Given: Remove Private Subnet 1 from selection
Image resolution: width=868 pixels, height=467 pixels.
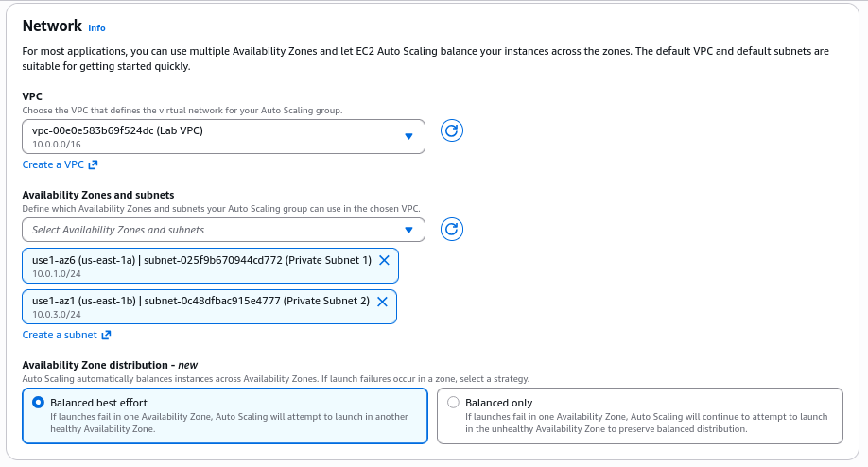Looking at the screenshot, I should (384, 260).
